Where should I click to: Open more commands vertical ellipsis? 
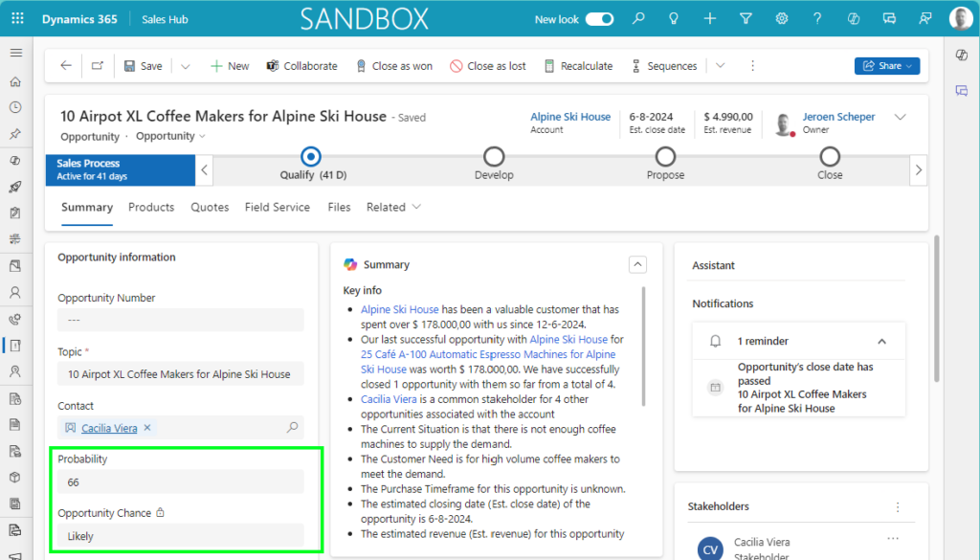[x=752, y=66]
